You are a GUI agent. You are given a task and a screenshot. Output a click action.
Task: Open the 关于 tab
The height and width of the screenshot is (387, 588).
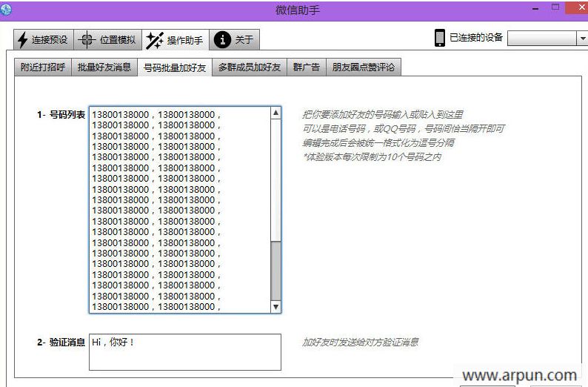point(234,39)
